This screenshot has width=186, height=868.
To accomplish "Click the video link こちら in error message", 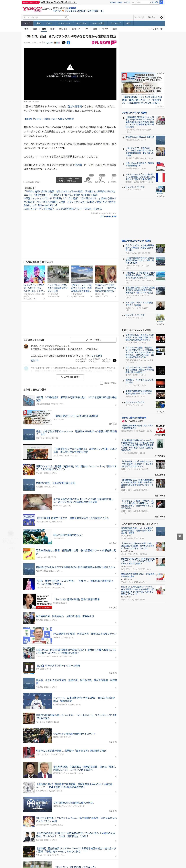I will tap(74, 77).
